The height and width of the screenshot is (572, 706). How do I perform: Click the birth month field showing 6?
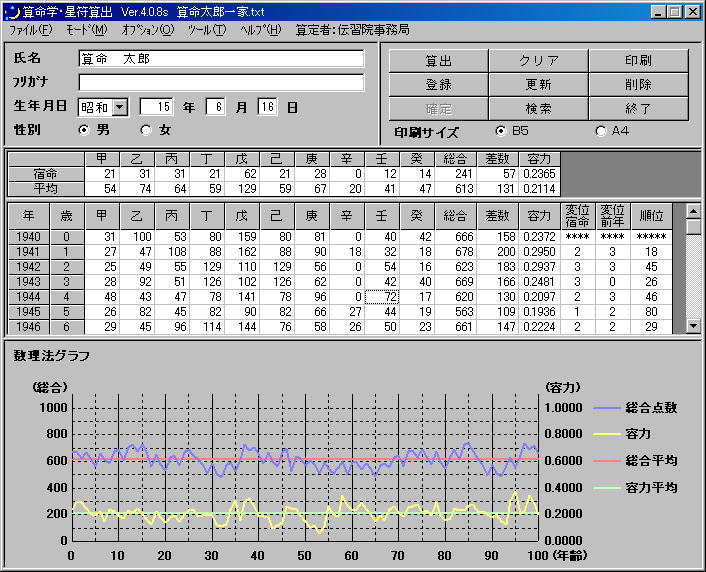pos(215,107)
